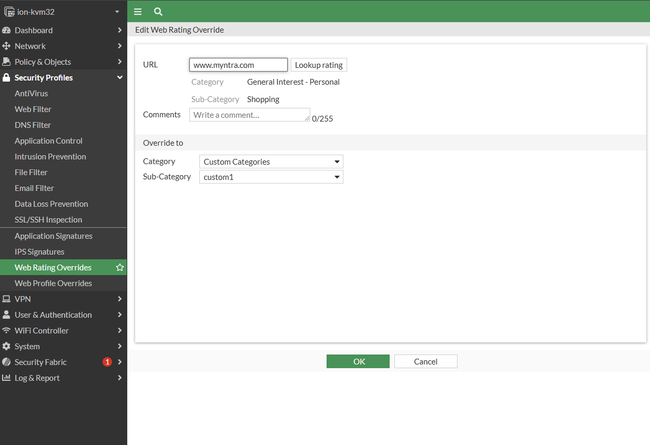The height and width of the screenshot is (445, 650).
Task: Click the General Interest - Personal value
Action: click(293, 82)
